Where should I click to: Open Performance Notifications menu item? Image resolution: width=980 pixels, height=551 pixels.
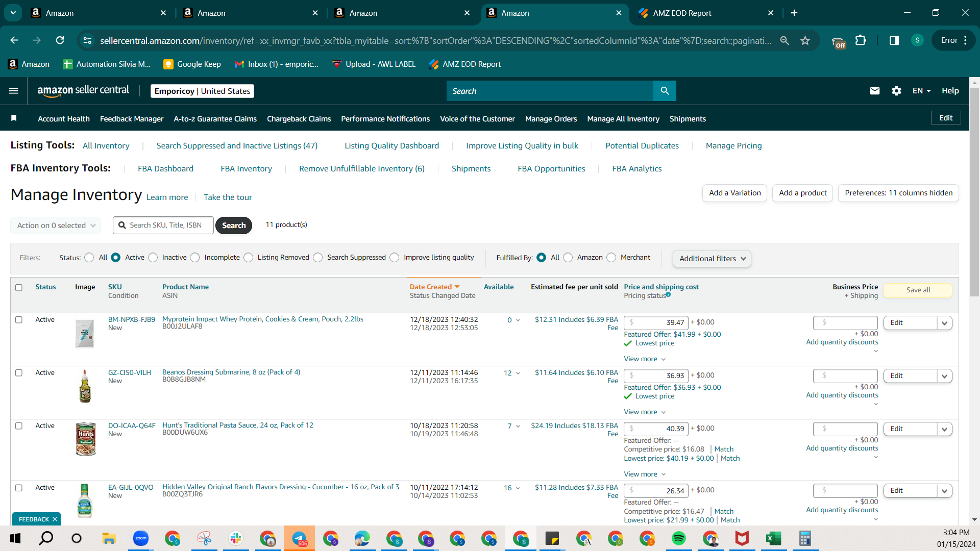pyautogui.click(x=385, y=119)
